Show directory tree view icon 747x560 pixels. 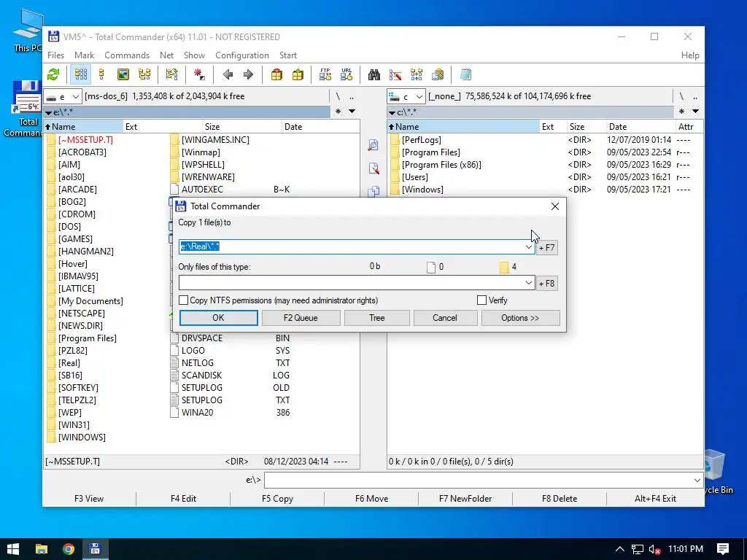pyautogui.click(x=144, y=75)
